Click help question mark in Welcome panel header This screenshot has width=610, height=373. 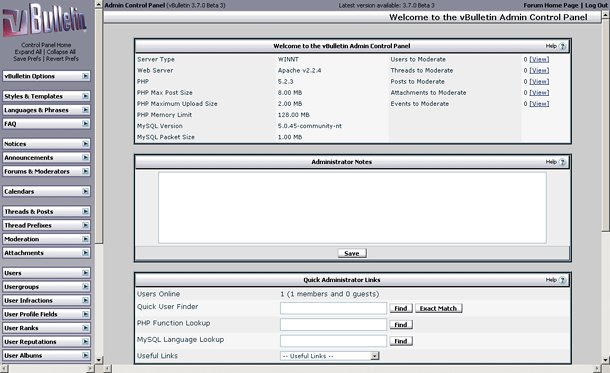(563, 46)
